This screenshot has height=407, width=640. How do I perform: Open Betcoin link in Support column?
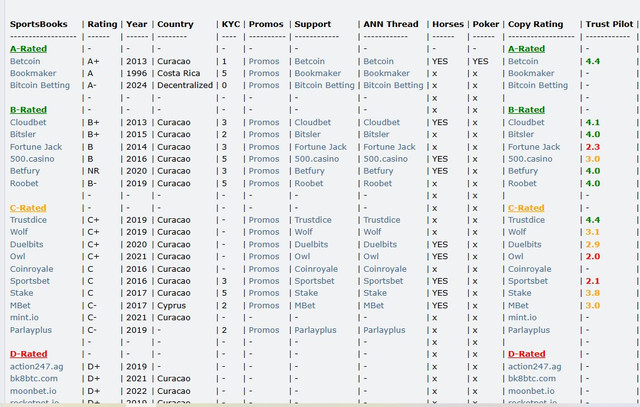tap(309, 61)
